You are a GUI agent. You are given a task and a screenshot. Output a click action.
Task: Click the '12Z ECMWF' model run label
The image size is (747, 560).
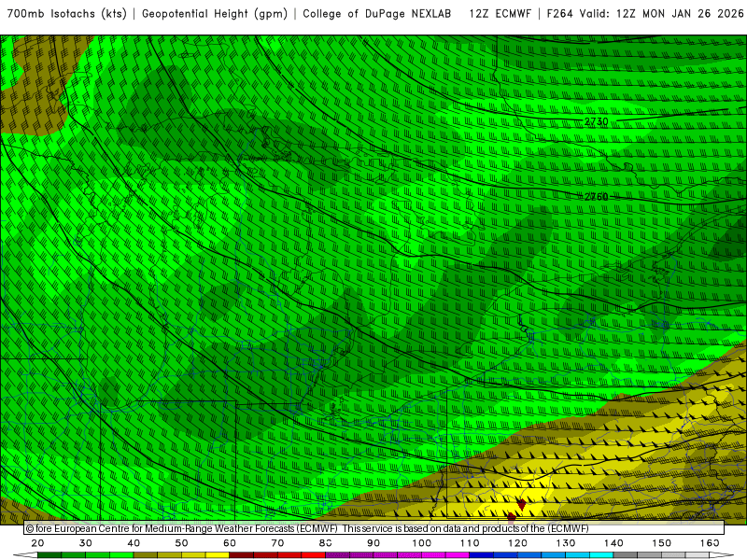500,14
